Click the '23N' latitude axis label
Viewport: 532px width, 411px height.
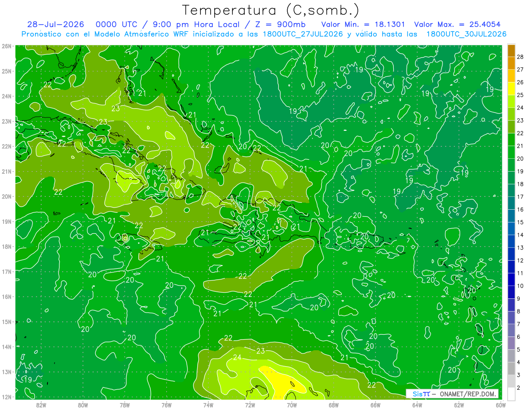coord(7,121)
